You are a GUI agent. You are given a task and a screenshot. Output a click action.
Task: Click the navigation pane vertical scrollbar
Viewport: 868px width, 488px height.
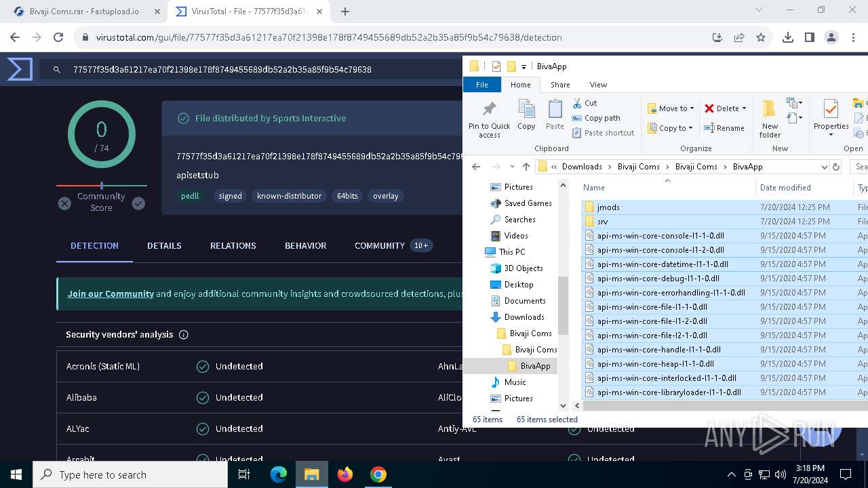(x=563, y=306)
